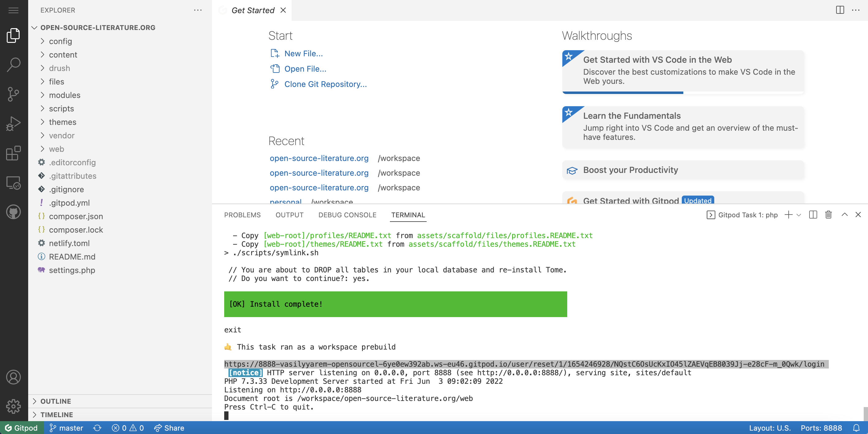868x434 pixels.
Task: Switch to the DEBUG CONSOLE tab
Action: click(347, 215)
